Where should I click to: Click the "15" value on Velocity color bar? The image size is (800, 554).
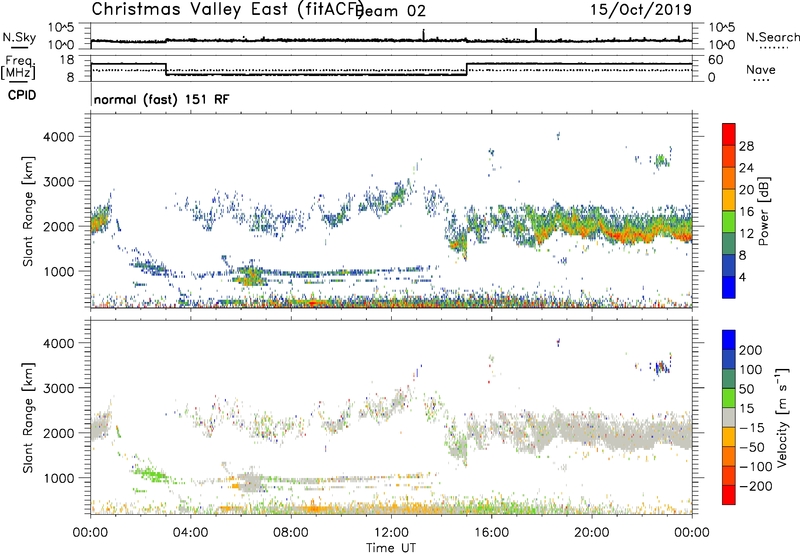[746, 408]
